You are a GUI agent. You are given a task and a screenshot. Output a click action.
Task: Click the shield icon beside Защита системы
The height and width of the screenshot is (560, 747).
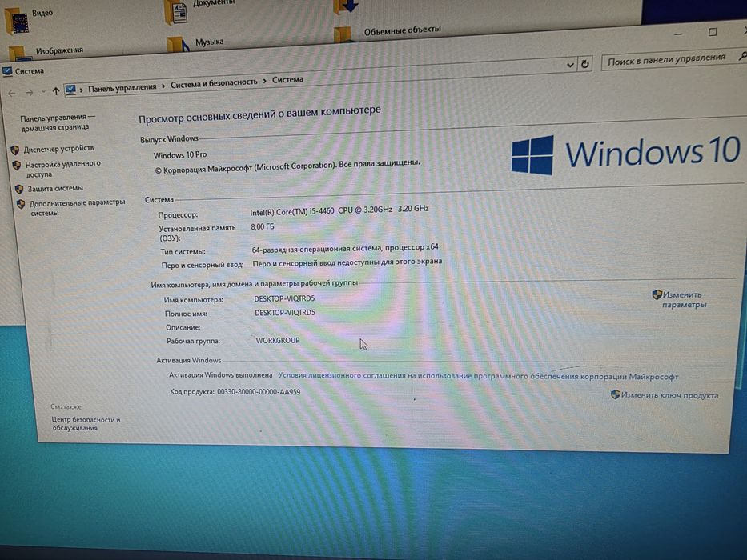coord(19,189)
